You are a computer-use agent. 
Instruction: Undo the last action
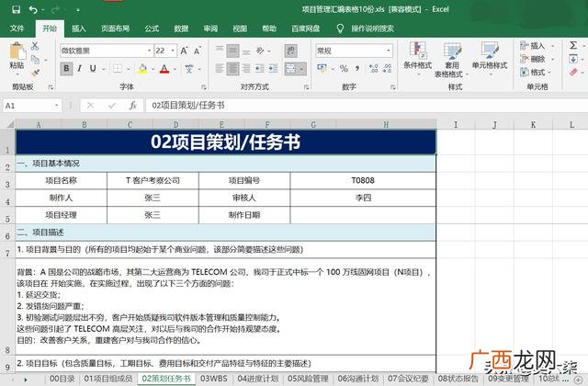point(33,9)
